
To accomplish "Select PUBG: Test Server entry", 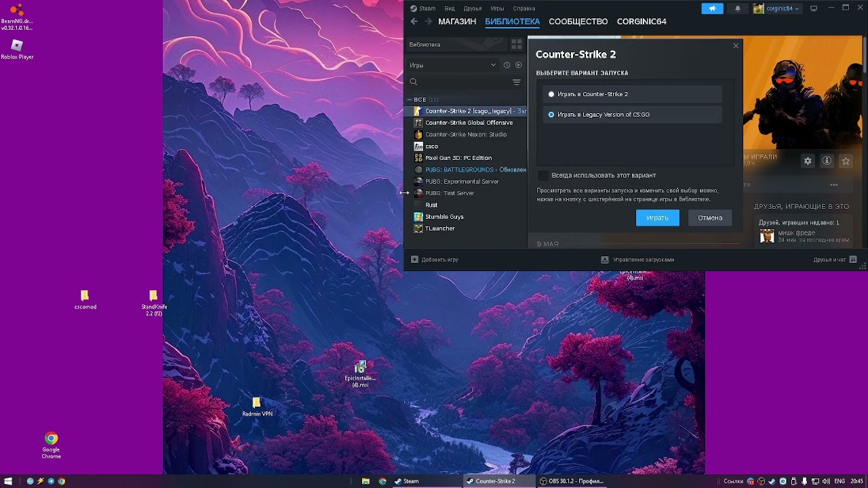I will click(x=467, y=193).
